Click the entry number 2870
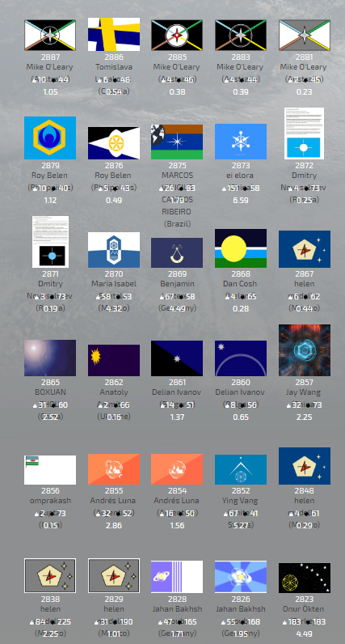 tap(114, 274)
